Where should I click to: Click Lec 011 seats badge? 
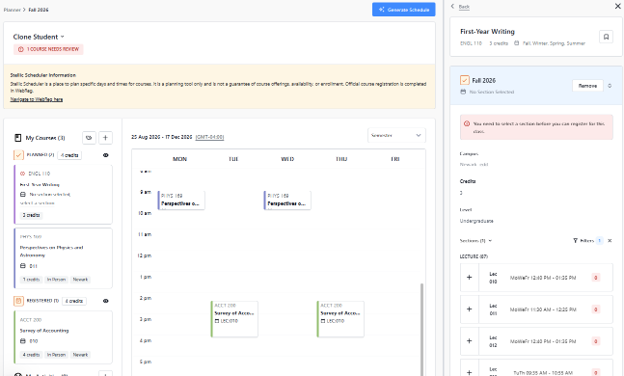click(x=596, y=309)
